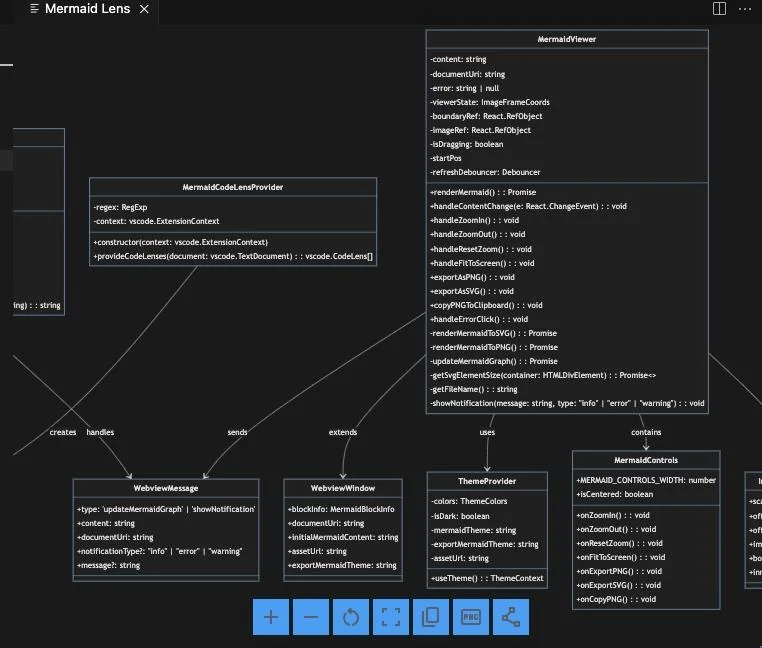
Task: Copy PNG to clipboard icon
Action: (x=431, y=617)
